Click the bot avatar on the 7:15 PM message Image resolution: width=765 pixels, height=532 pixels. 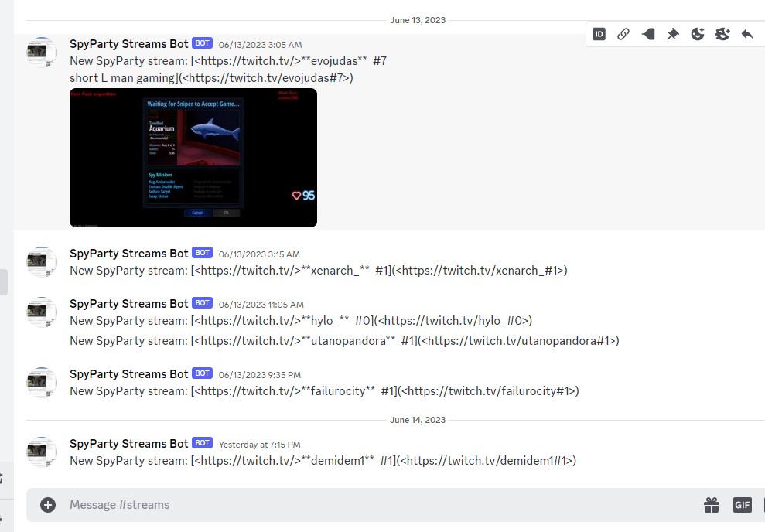[x=42, y=452]
